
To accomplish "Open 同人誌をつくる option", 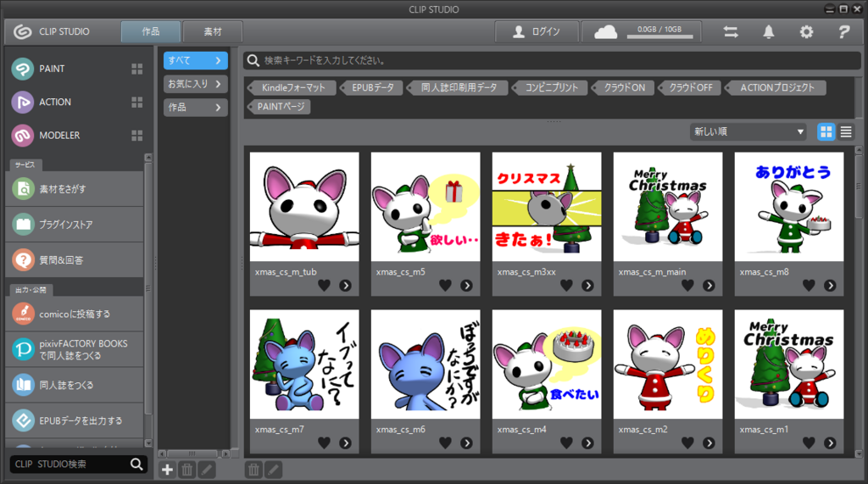I will click(x=75, y=385).
